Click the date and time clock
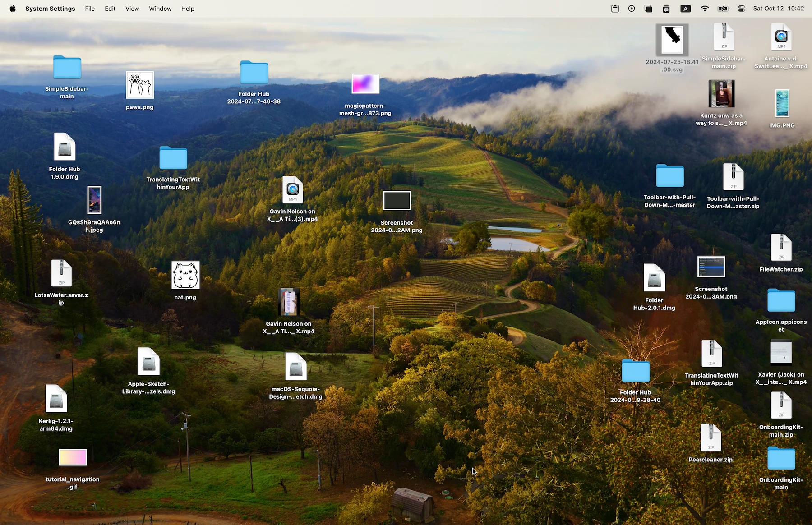Screen dimensions: 812x525 point(779,9)
